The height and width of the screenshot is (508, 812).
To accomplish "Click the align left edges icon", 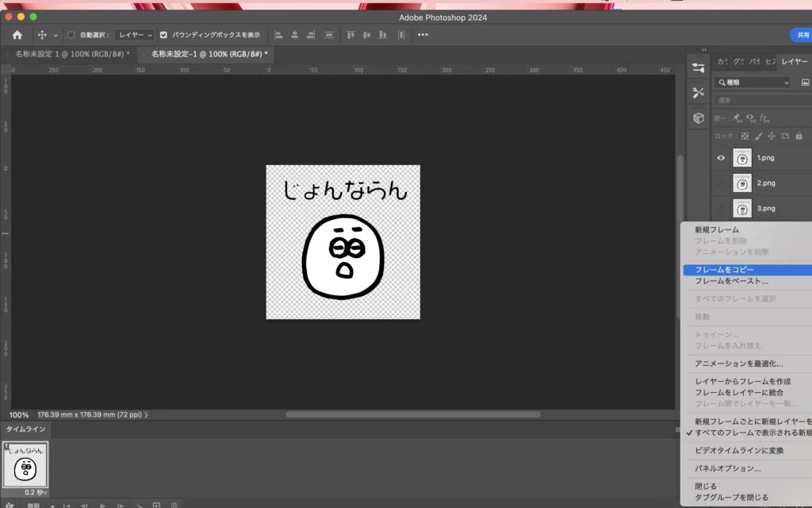I will pyautogui.click(x=278, y=35).
